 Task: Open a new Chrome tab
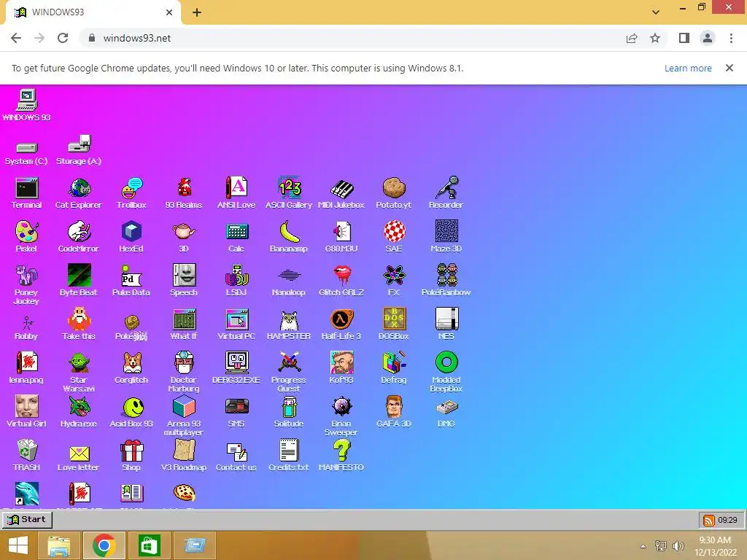pyautogui.click(x=197, y=13)
